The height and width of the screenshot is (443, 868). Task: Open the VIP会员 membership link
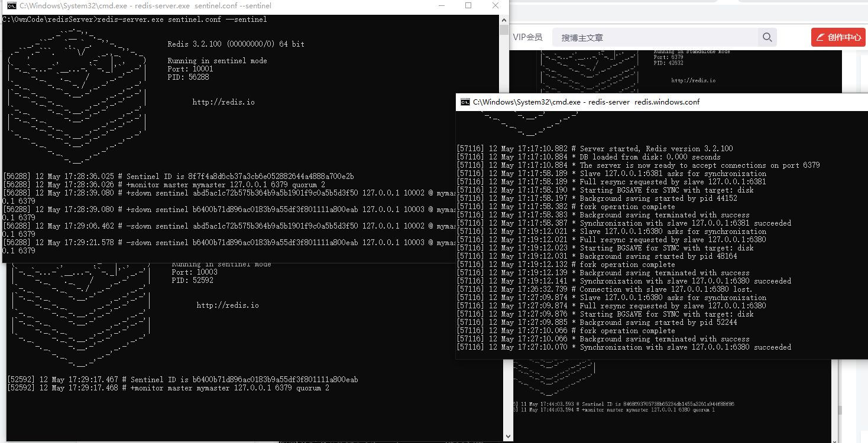528,37
